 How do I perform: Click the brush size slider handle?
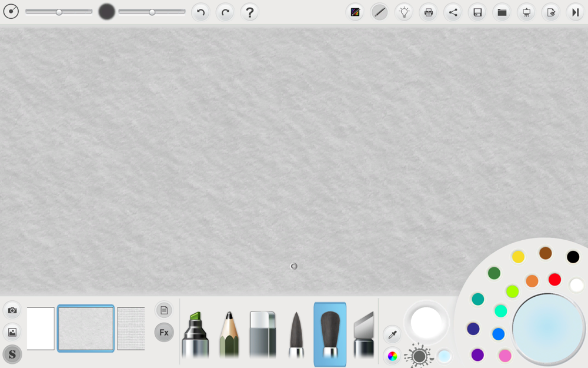[59, 12]
